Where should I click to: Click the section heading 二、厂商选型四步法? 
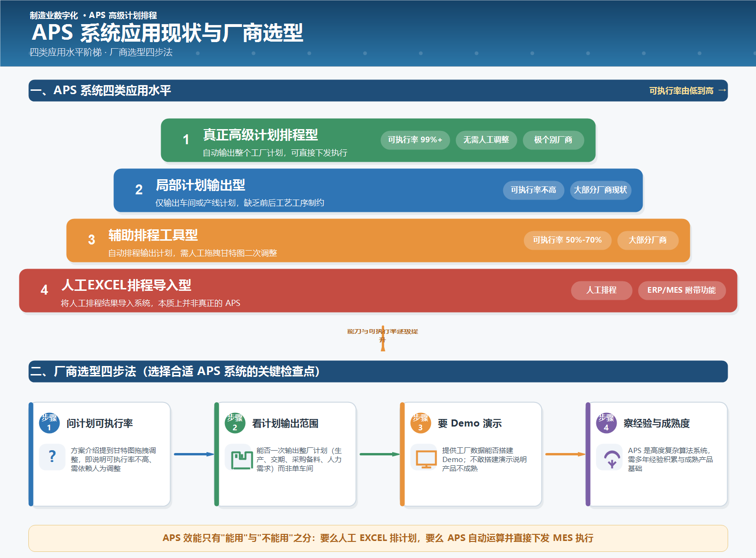pos(175,372)
